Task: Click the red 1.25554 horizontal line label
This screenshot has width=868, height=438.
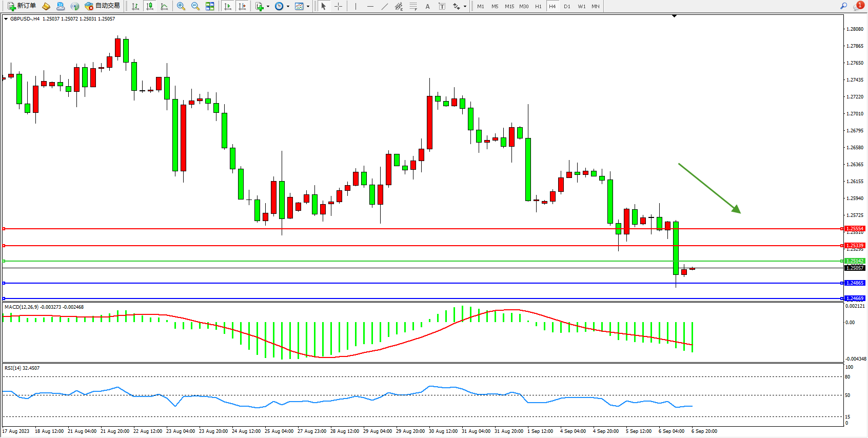Action: click(855, 229)
